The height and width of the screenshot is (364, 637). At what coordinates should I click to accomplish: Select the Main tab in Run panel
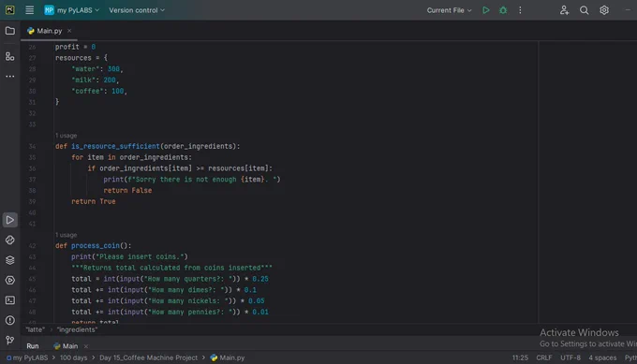click(x=66, y=346)
